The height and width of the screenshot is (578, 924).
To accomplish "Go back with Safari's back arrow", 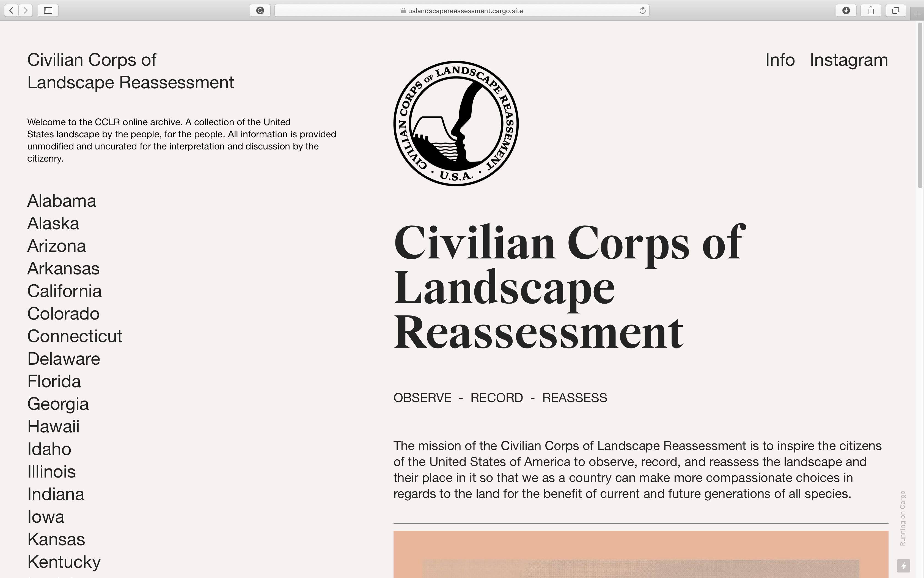I will pos(12,10).
